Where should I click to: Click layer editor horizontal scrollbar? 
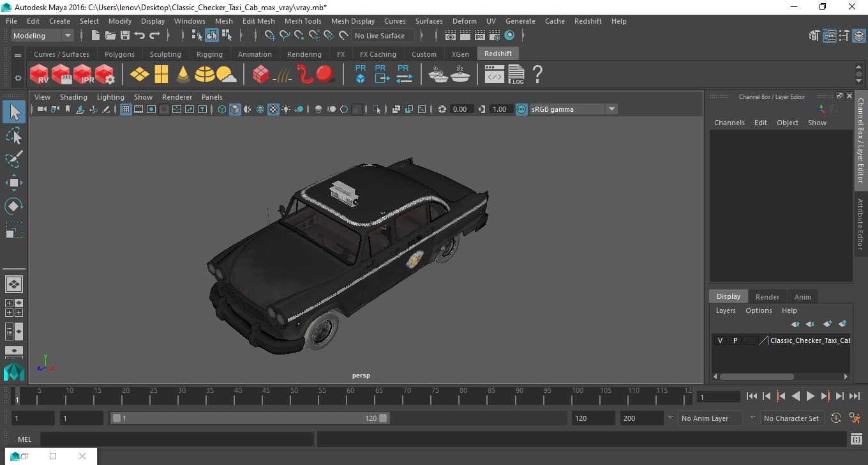click(x=757, y=377)
